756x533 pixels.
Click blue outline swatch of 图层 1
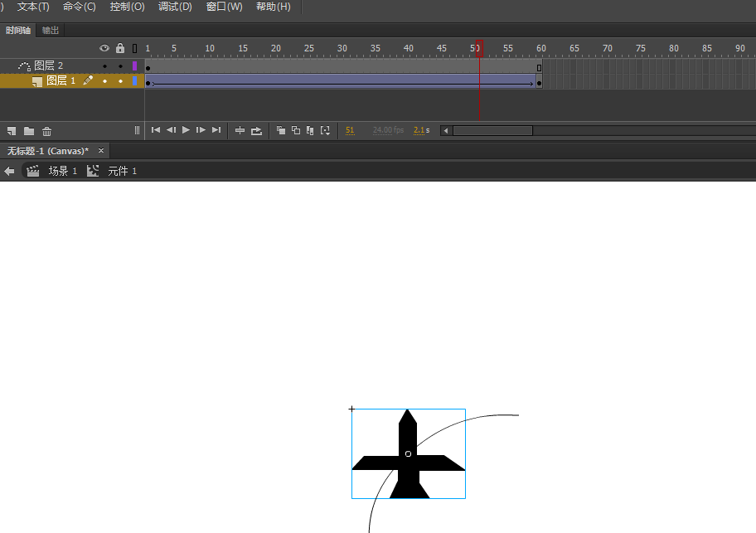pos(134,80)
